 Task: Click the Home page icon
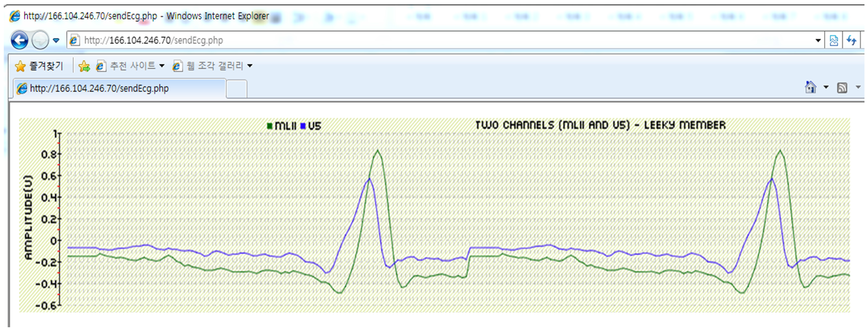coord(810,88)
